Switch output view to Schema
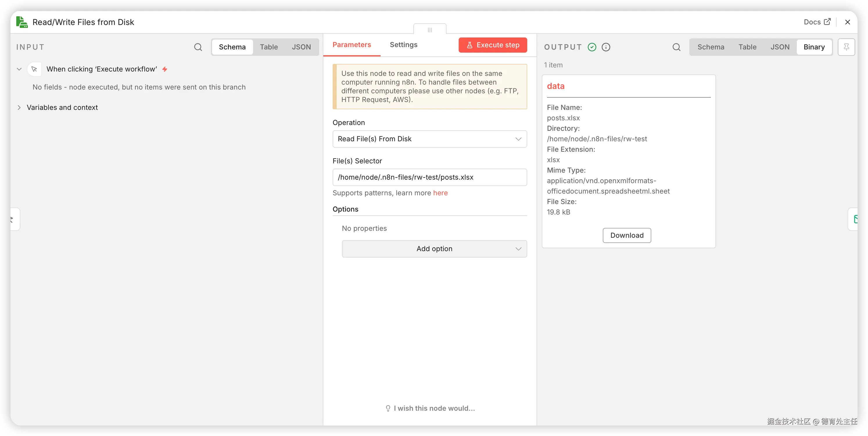The image size is (868, 436). click(711, 47)
